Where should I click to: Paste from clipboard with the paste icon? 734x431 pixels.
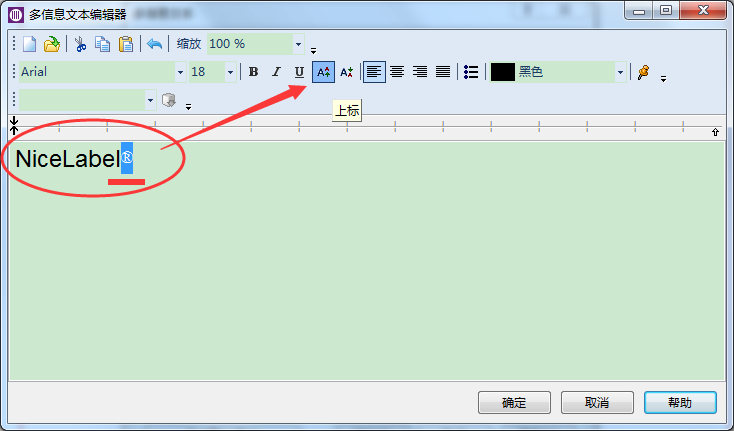(x=125, y=44)
